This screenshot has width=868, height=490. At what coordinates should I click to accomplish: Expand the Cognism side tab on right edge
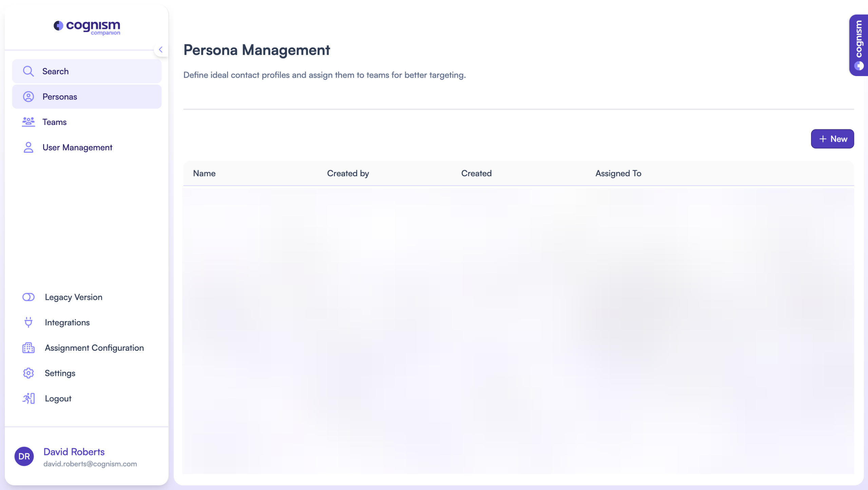859,45
